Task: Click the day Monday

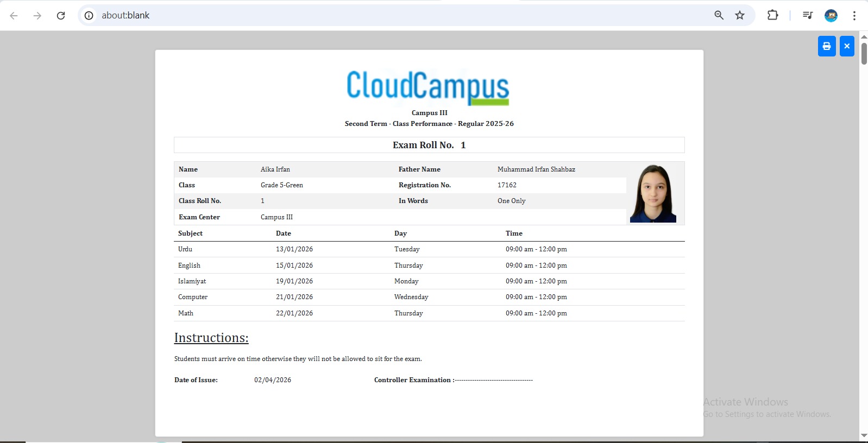Action: pos(406,281)
